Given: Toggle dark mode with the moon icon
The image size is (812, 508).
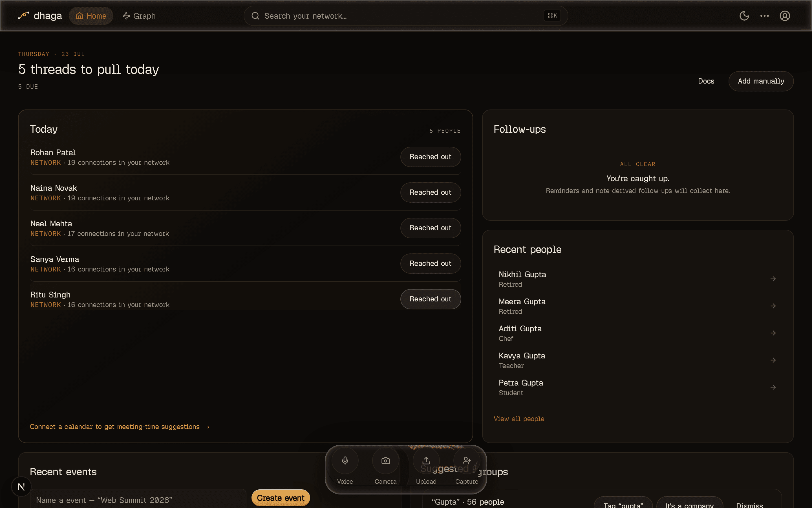Looking at the screenshot, I should (x=744, y=16).
